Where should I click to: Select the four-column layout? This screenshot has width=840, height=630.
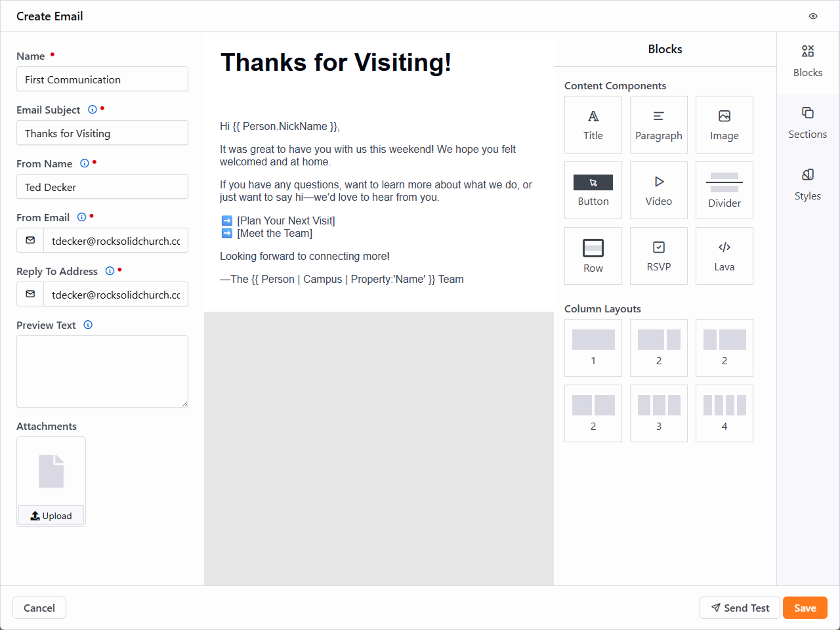[724, 413]
